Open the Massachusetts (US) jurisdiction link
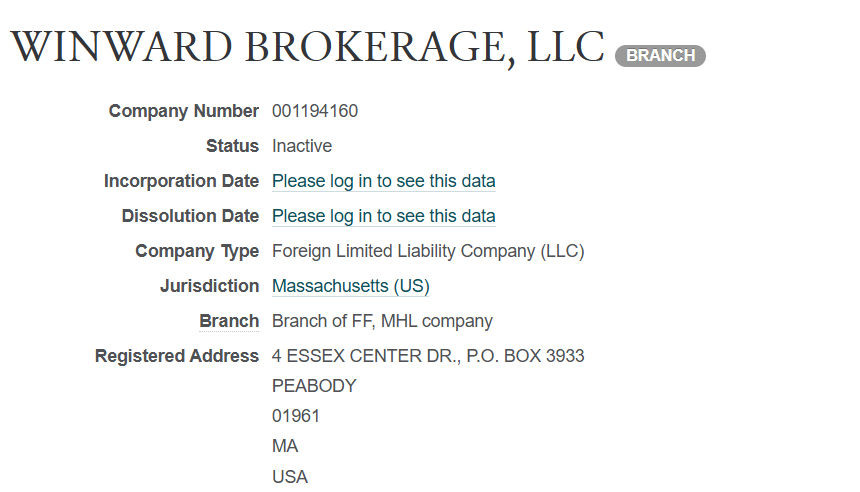Image resolution: width=860 pixels, height=492 pixels. pyautogui.click(x=350, y=286)
